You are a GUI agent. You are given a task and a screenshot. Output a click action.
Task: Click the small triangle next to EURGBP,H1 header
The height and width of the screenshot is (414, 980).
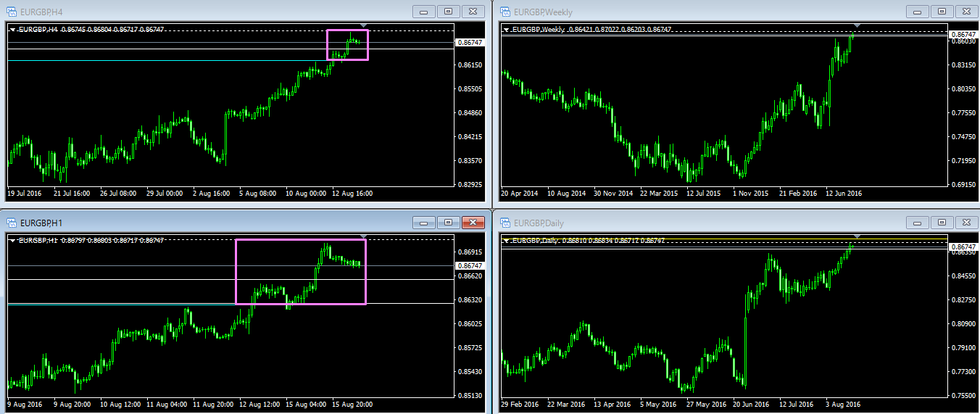click(13, 241)
